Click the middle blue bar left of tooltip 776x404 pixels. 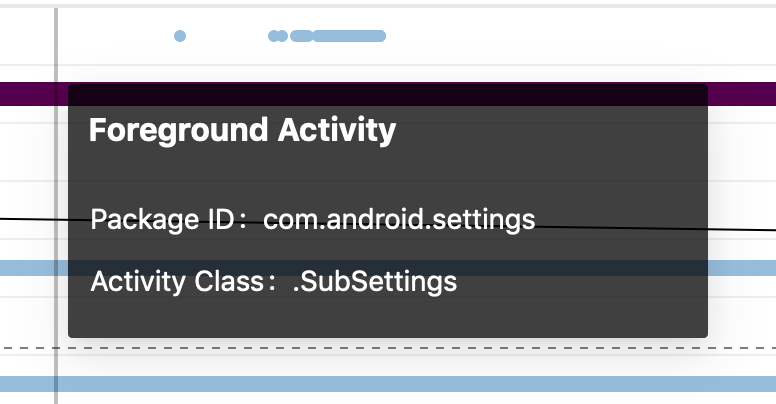click(30, 268)
